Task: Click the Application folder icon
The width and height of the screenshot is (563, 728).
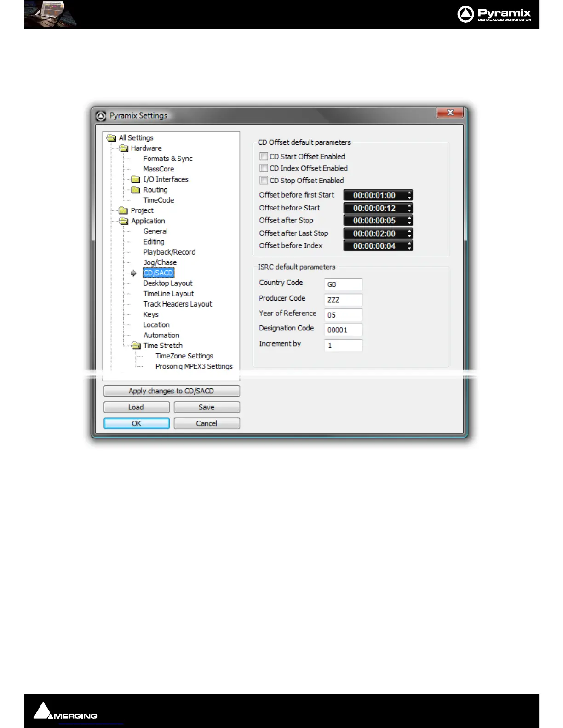Action: [123, 221]
